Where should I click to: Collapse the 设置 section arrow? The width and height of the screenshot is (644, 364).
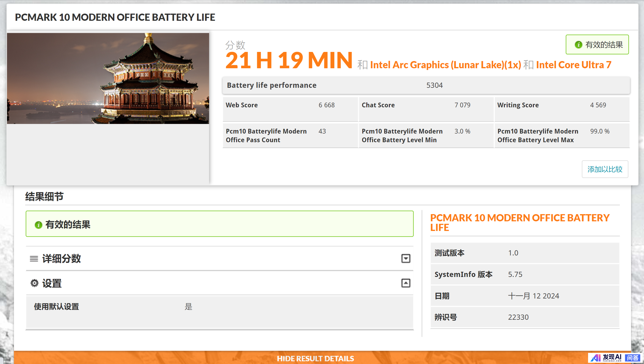pos(406,283)
